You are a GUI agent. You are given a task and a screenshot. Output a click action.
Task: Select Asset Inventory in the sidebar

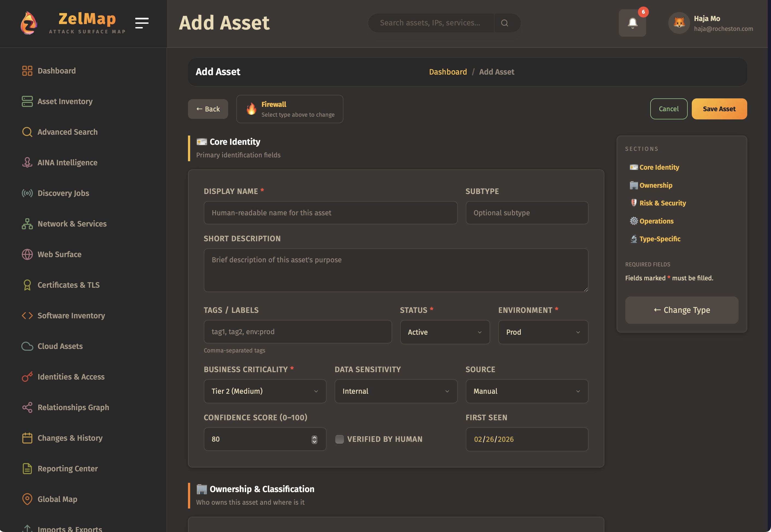click(65, 101)
